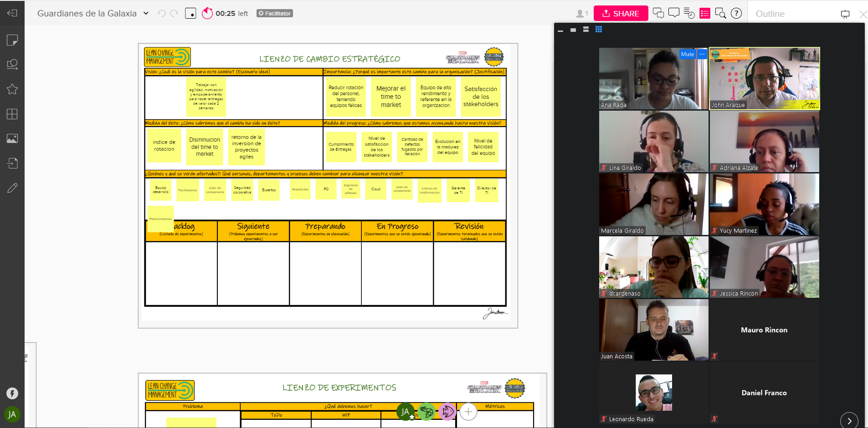
Task: Click the 'En Progreso' column header
Action: coord(397,231)
